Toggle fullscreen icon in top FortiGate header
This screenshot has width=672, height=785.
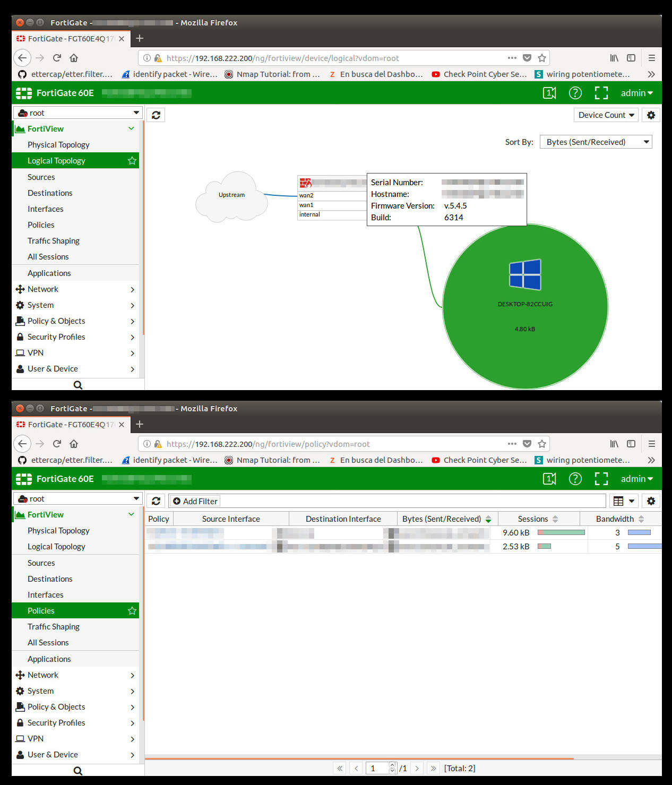601,93
